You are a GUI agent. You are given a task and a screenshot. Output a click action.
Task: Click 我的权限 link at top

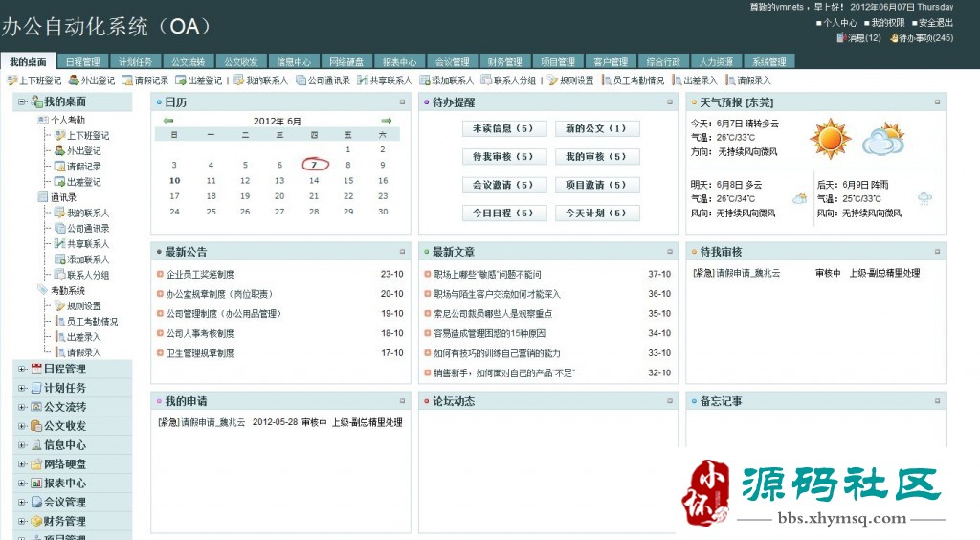(888, 23)
